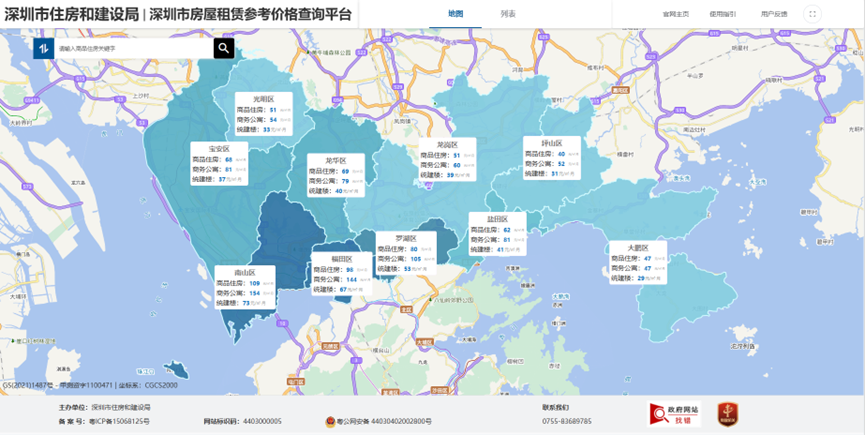The width and height of the screenshot is (865, 435).
Task: Open the 粤ICP备15068125号 record link
Action: coord(119,422)
